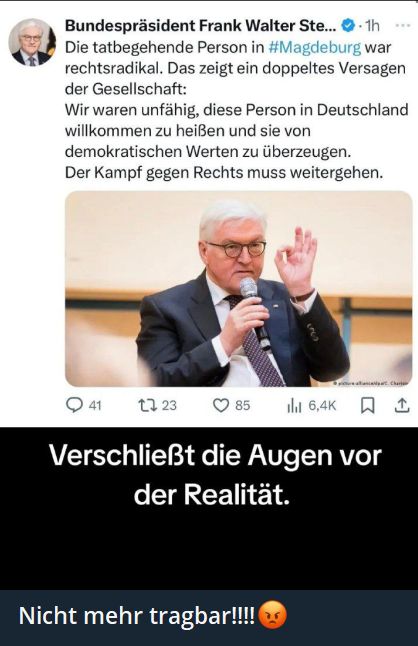Bookmark the tweet
Viewport: 418px width, 646px height.
click(367, 406)
